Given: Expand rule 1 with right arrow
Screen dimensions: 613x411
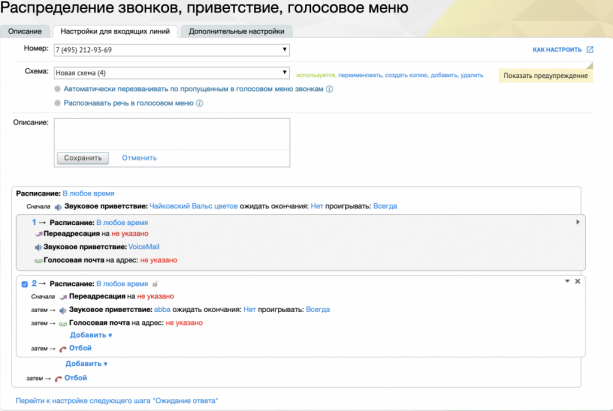Looking at the screenshot, I should pyautogui.click(x=578, y=222).
